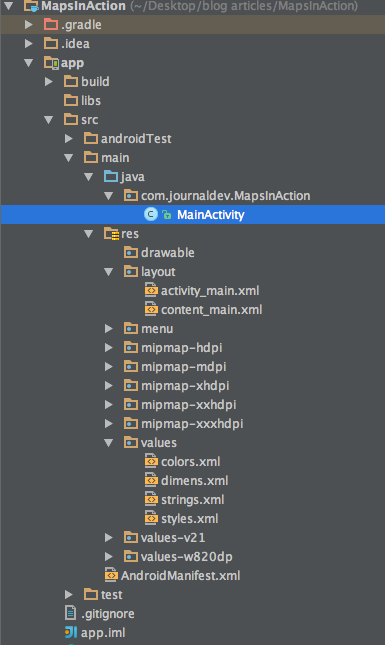Click the AndroidManifest.xml file icon

click(111, 575)
